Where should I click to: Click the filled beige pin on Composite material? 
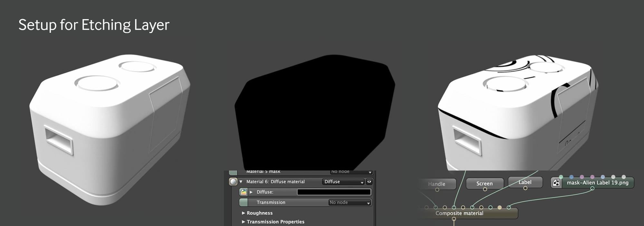pos(499,207)
